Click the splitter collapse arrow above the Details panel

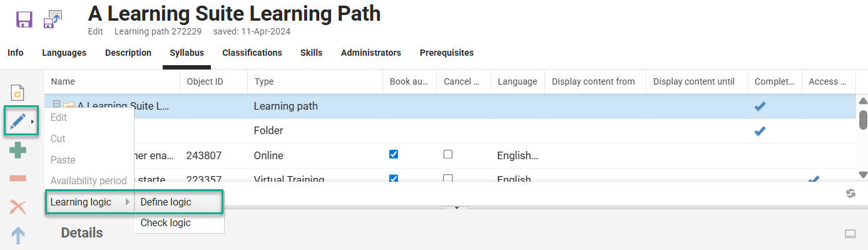456,207
